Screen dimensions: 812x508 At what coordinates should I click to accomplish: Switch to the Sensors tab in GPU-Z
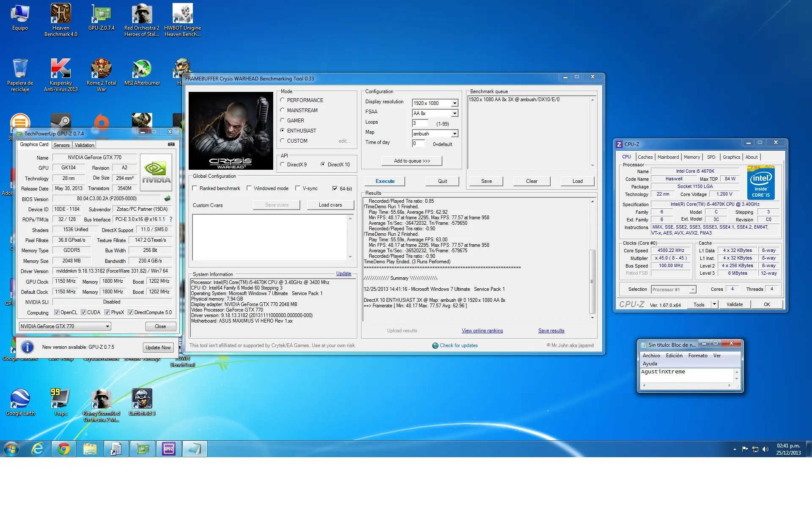tap(61, 145)
